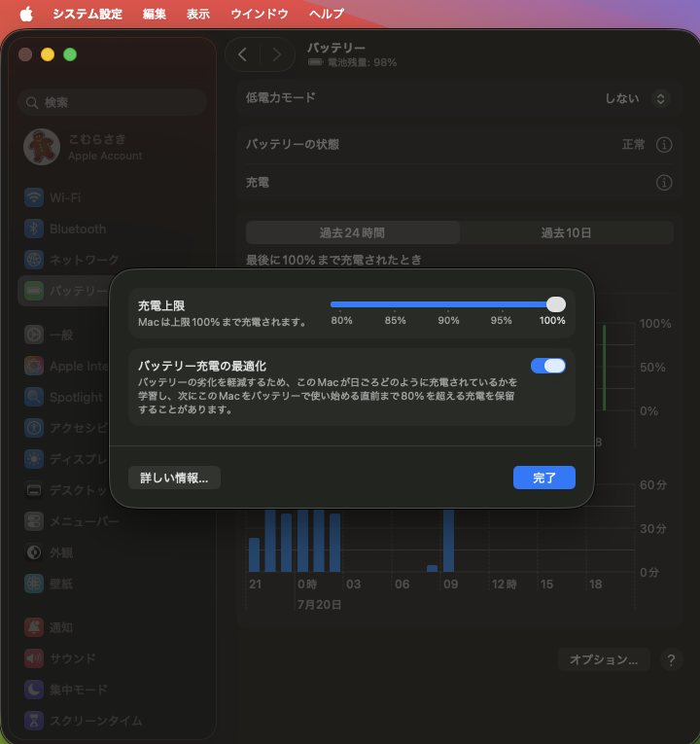This screenshot has width=700, height=744.
Task: Click info icon in 充電 row
Action: 664,182
